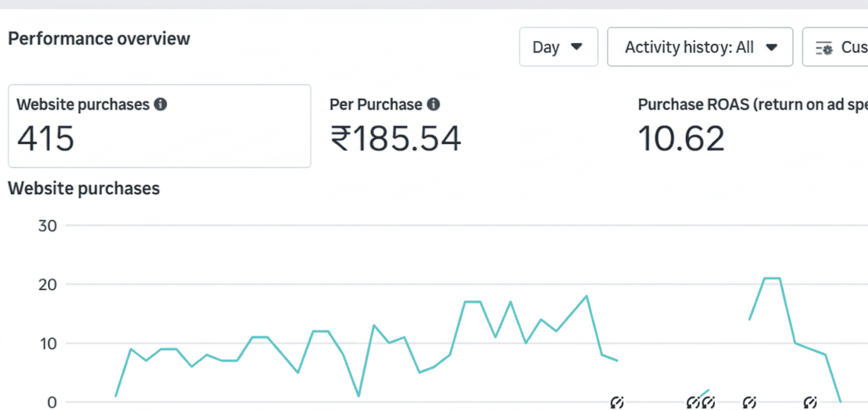Click the rightmost activity marker on the chart

[810, 402]
